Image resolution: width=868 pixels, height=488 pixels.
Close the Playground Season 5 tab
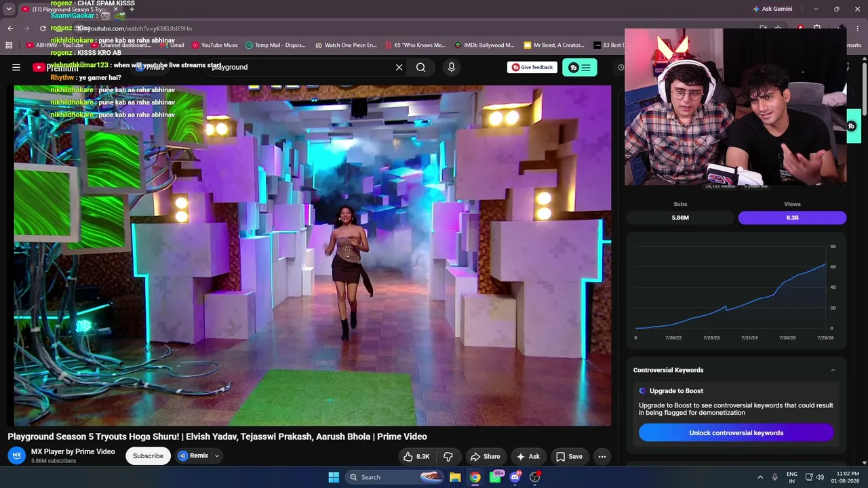(x=115, y=9)
